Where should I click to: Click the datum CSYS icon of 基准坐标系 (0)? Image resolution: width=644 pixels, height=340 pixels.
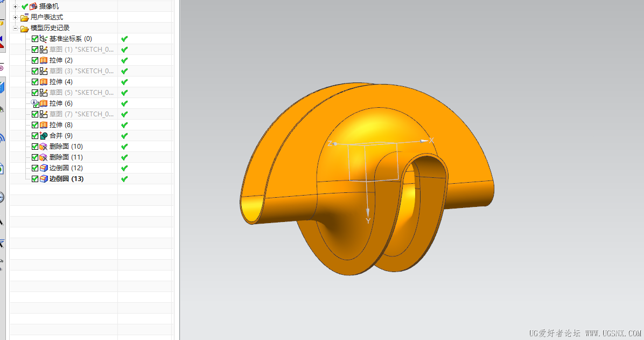pos(44,39)
